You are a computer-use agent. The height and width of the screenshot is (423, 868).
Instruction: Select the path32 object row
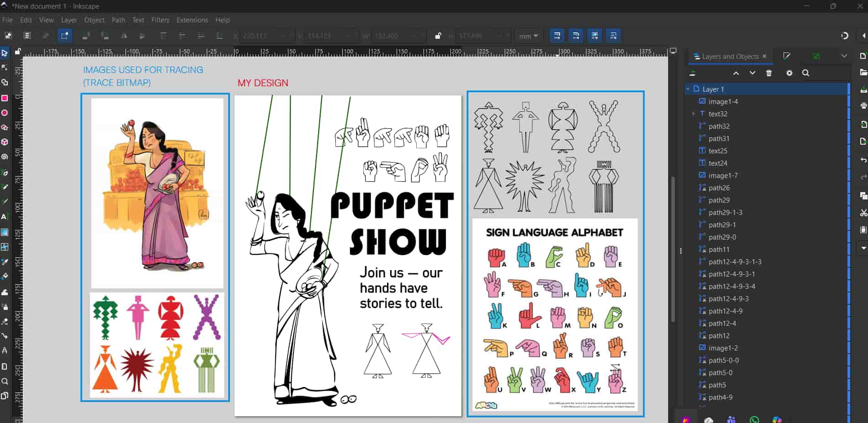pyautogui.click(x=767, y=126)
